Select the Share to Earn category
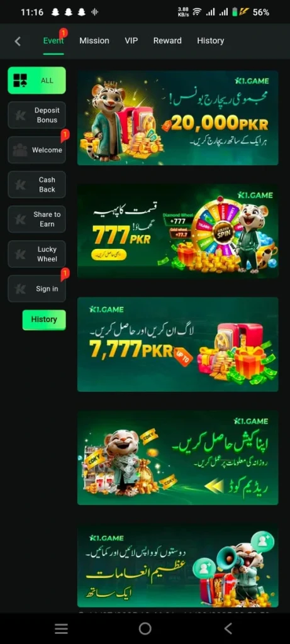290x644 pixels. tap(36, 219)
